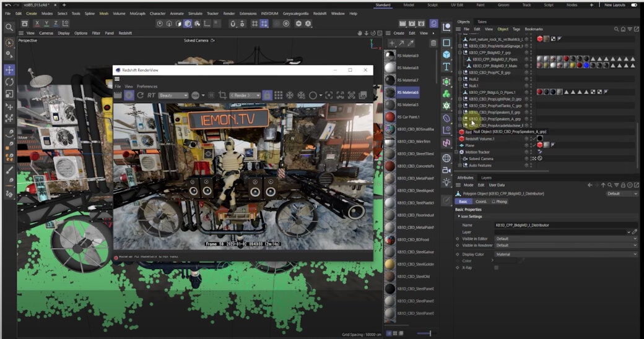Click the New Layouts button
644x339 pixels.
pyautogui.click(x=614, y=5)
